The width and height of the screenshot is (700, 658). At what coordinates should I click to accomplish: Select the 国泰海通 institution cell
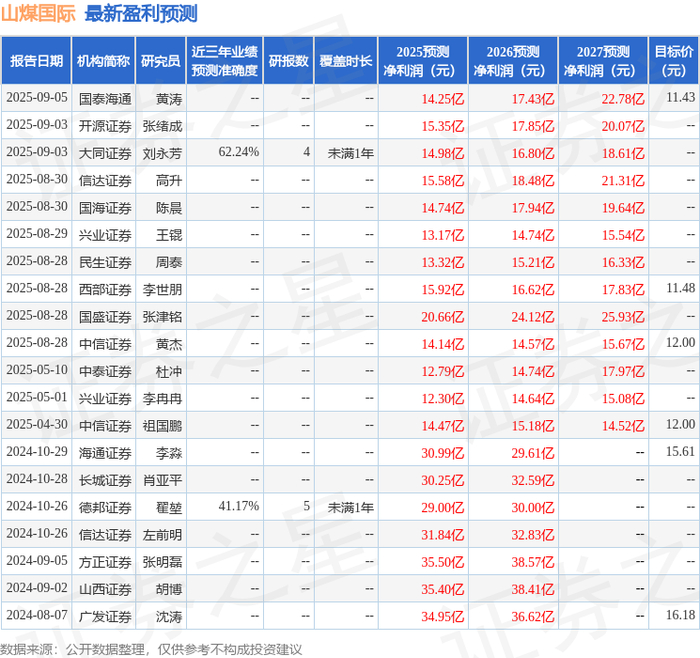click(x=105, y=99)
